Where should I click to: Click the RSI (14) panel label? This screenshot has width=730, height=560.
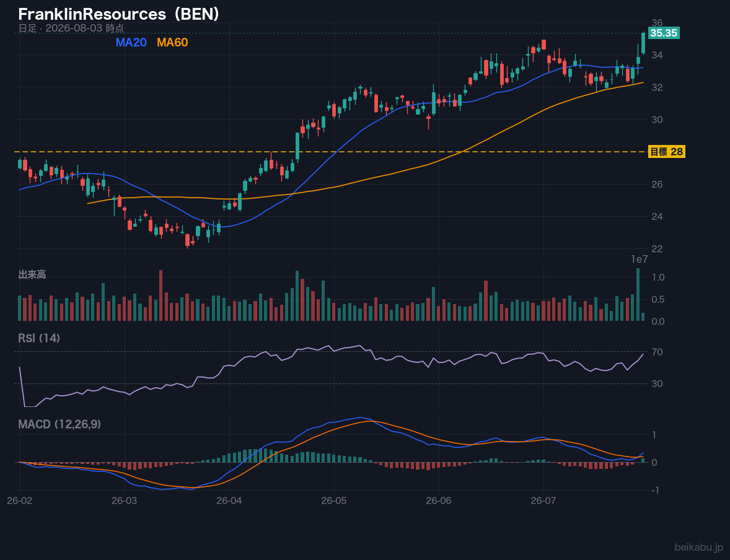(x=39, y=338)
